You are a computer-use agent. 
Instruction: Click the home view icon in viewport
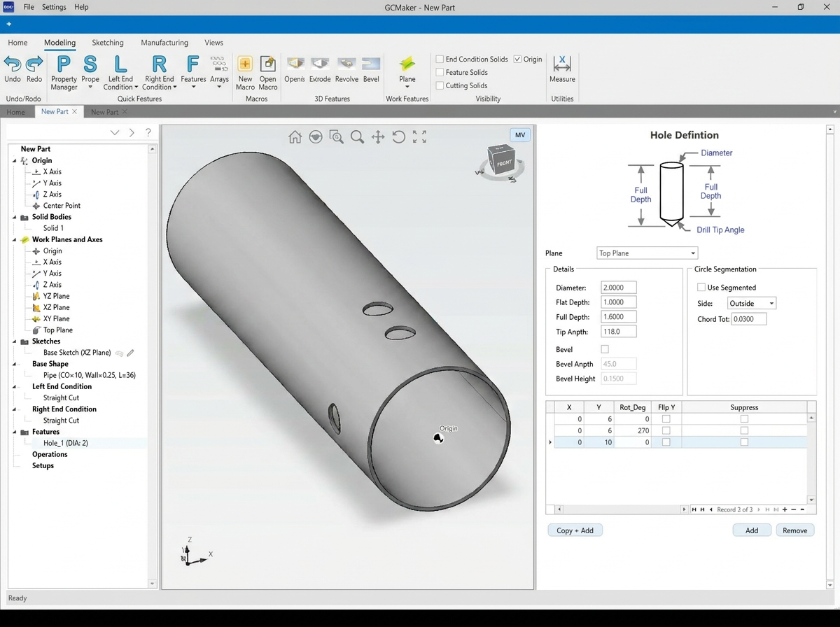(295, 137)
